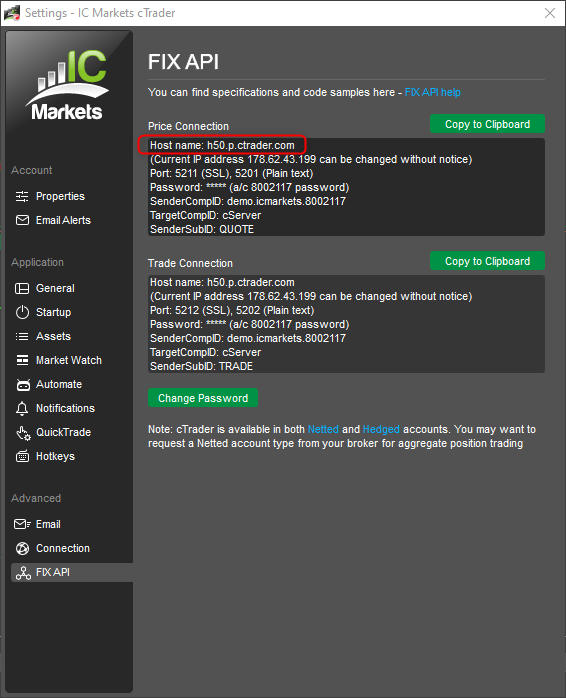Open the Properties sliders icon

[x=22, y=196]
